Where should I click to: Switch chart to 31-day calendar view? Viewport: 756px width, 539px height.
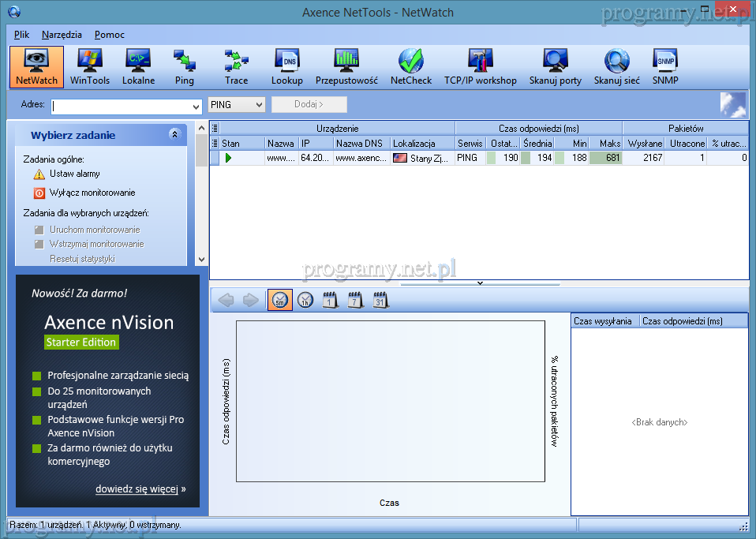[381, 300]
